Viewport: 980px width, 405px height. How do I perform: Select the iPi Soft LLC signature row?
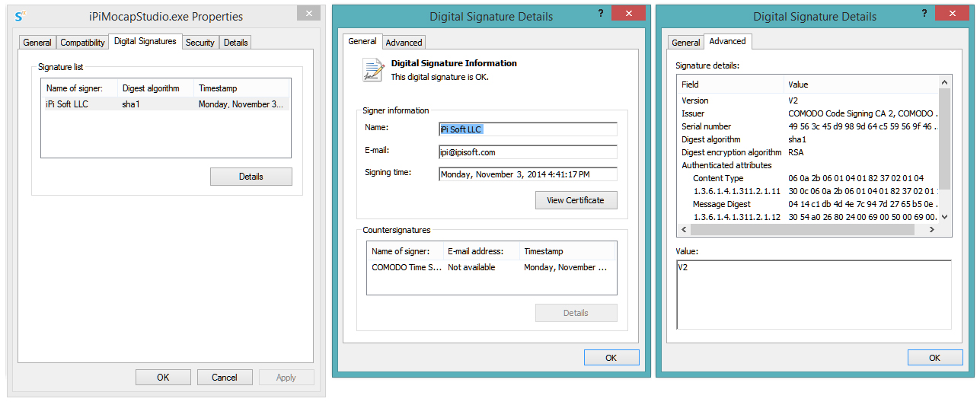click(165, 104)
